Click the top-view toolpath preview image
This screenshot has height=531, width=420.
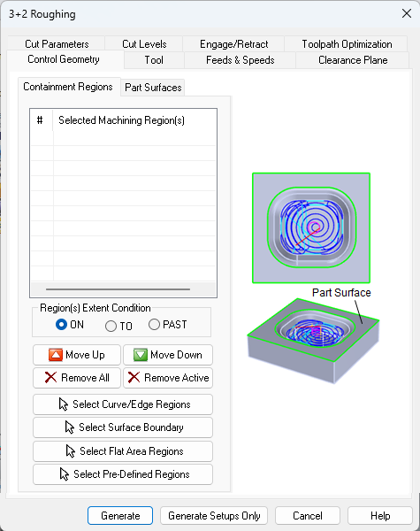coord(311,228)
